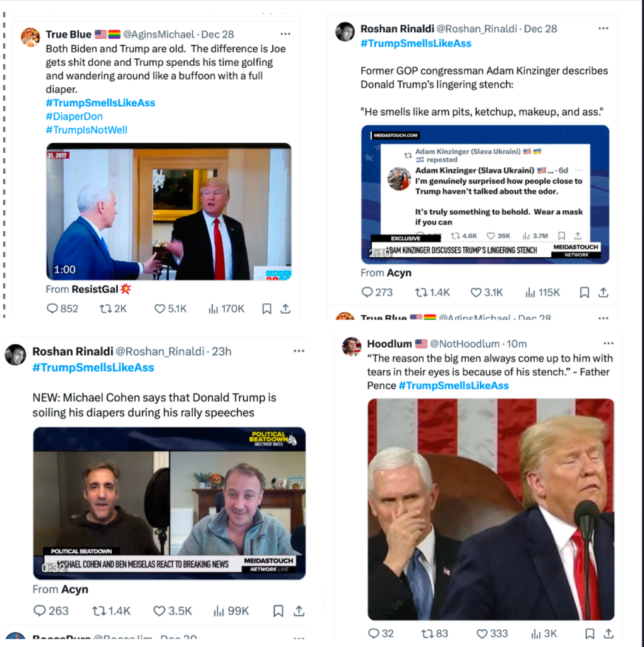Open more options on Hoodlum's tweet
Image resolution: width=644 pixels, height=647 pixels.
[609, 343]
